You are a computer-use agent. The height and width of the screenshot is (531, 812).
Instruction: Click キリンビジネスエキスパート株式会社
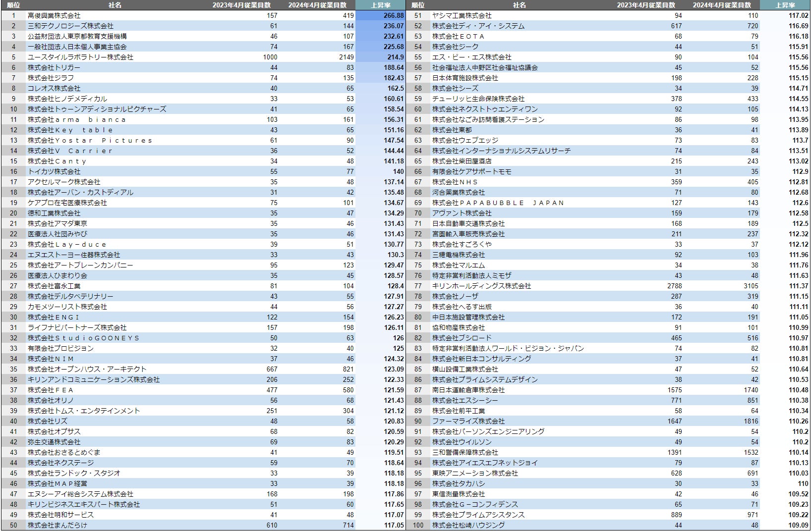coord(84,504)
